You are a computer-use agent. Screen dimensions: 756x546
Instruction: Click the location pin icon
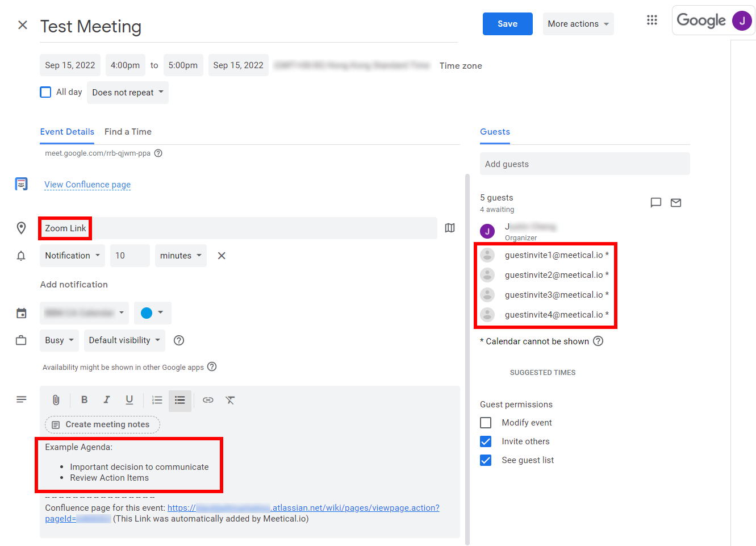(x=21, y=228)
